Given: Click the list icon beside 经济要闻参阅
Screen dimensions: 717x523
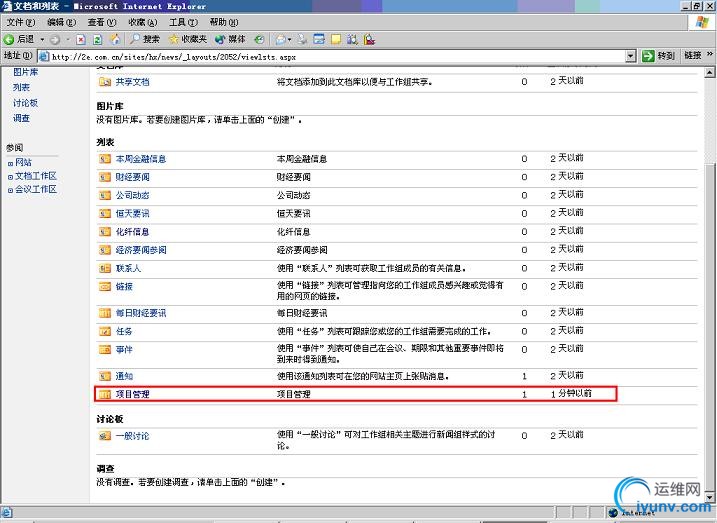Looking at the screenshot, I should coord(105,250).
